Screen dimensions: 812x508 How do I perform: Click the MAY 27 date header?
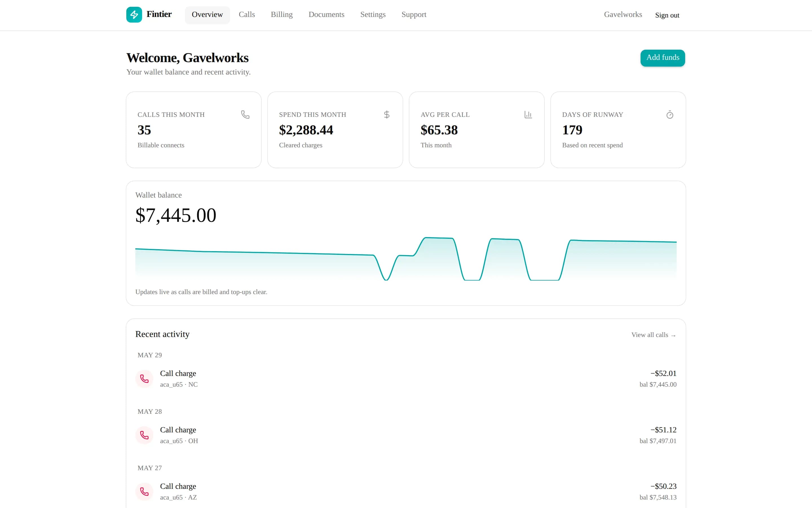(x=150, y=468)
